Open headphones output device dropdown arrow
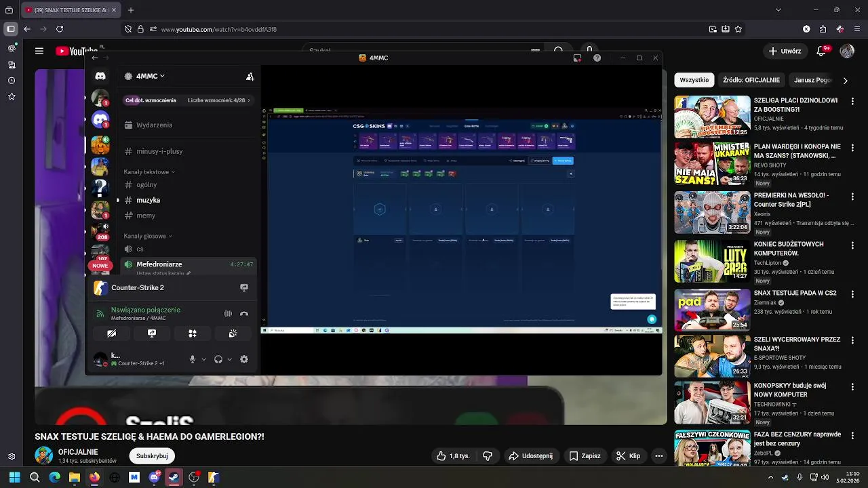 pyautogui.click(x=230, y=359)
